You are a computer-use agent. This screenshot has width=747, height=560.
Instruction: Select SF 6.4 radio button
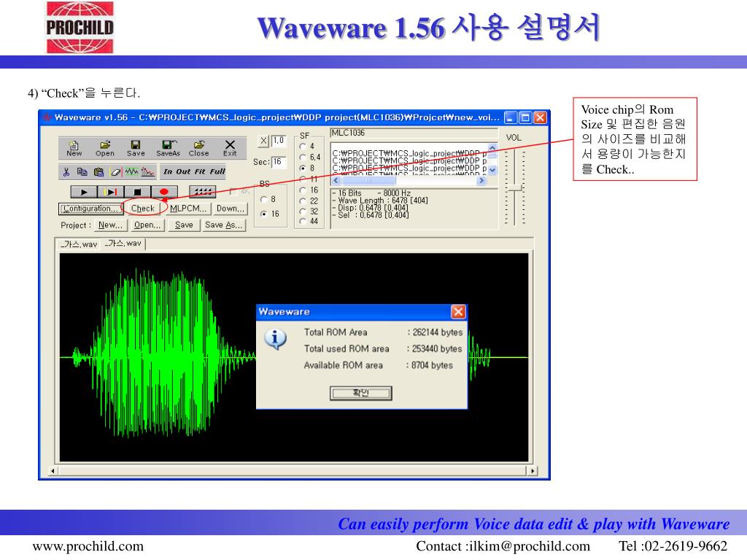[x=303, y=157]
